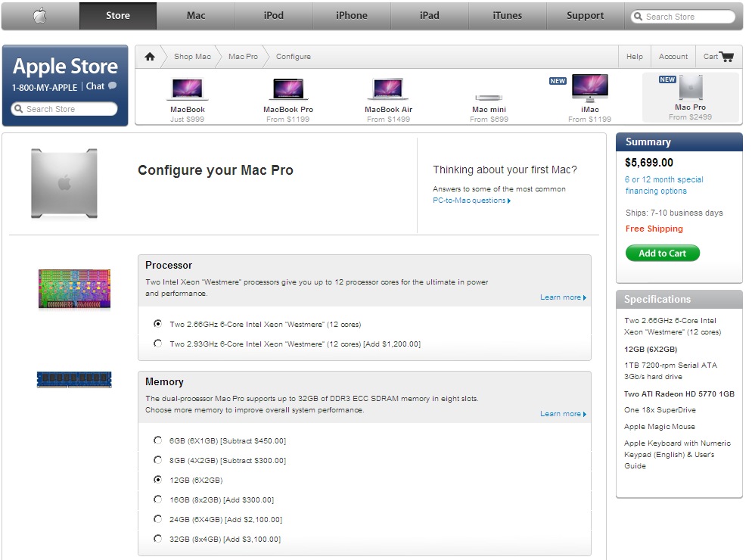Select the MacBook Pro product image
The width and height of the screenshot is (752, 560).
pyautogui.click(x=287, y=89)
